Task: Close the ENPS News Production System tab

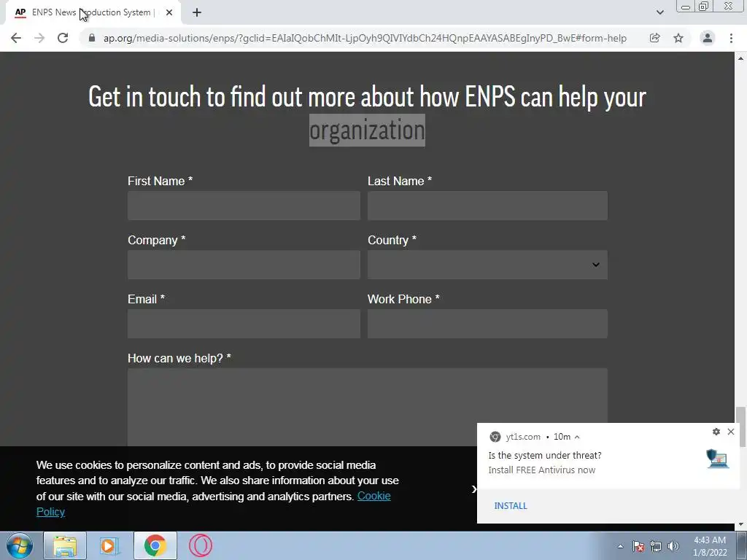Action: pyautogui.click(x=169, y=13)
